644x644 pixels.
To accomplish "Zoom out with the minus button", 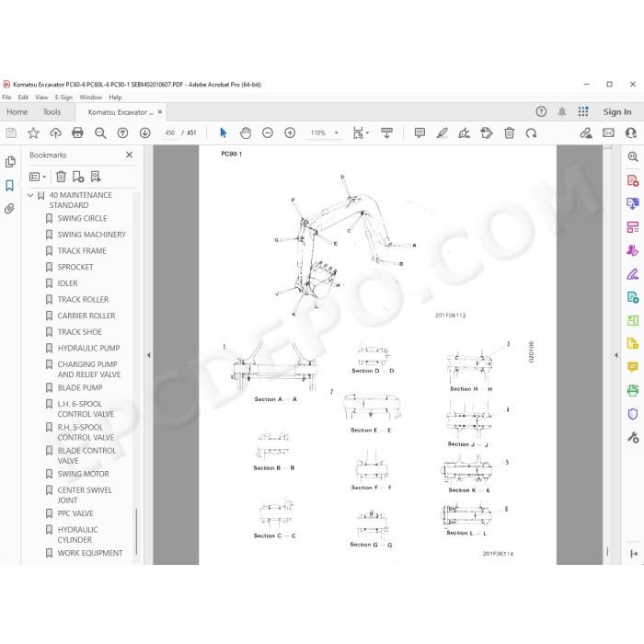I will coord(268,133).
